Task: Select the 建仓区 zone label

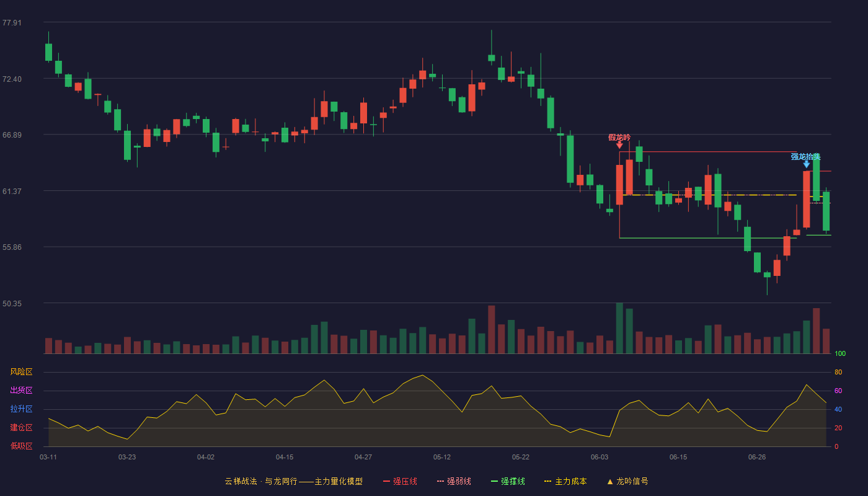Action: point(21,428)
